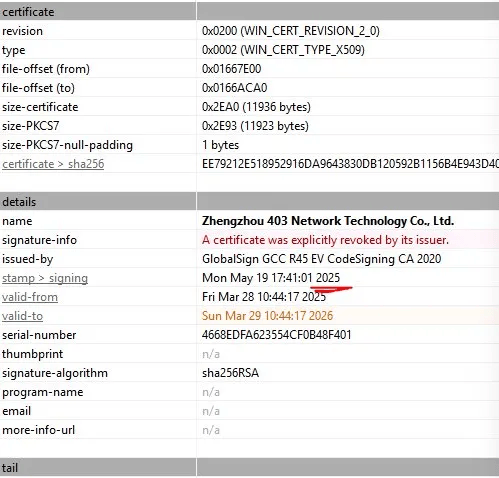Image resolution: width=499 pixels, height=478 pixels.
Task: Click the email n/a value
Action: coord(211,411)
